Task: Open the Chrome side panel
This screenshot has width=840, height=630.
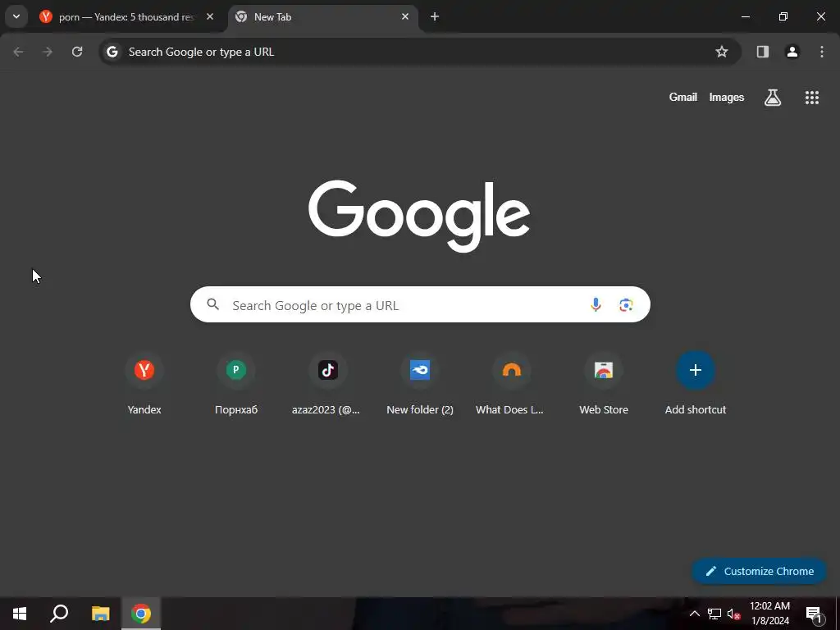Action: [x=762, y=52]
